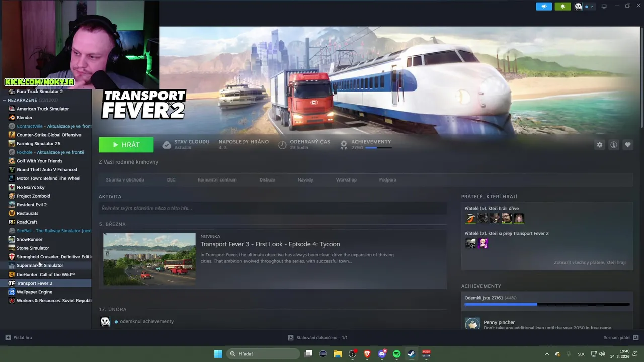Open the DLC tab

click(171, 180)
